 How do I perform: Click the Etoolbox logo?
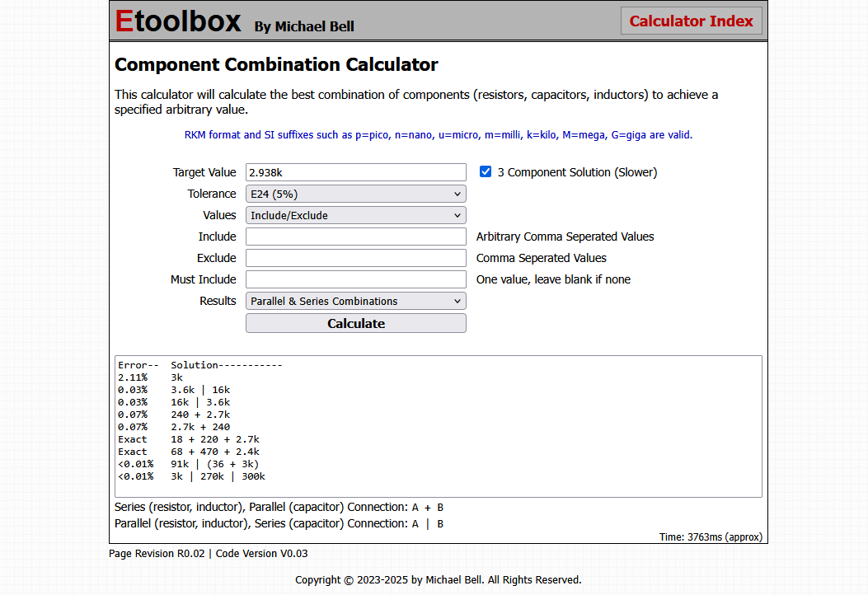tap(178, 21)
